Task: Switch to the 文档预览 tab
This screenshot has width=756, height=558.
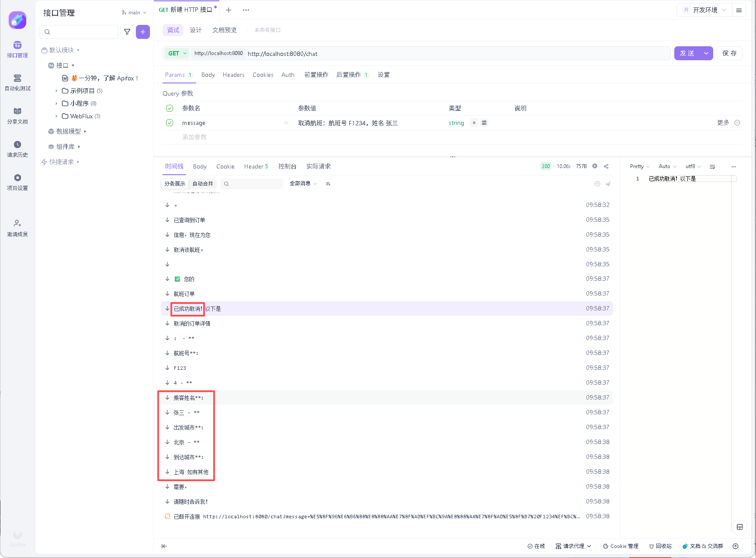Action: tap(225, 30)
